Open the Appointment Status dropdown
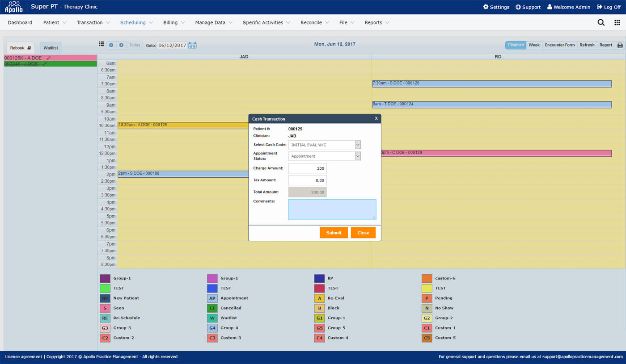Screen dimensions: 626x364 (x=357, y=156)
